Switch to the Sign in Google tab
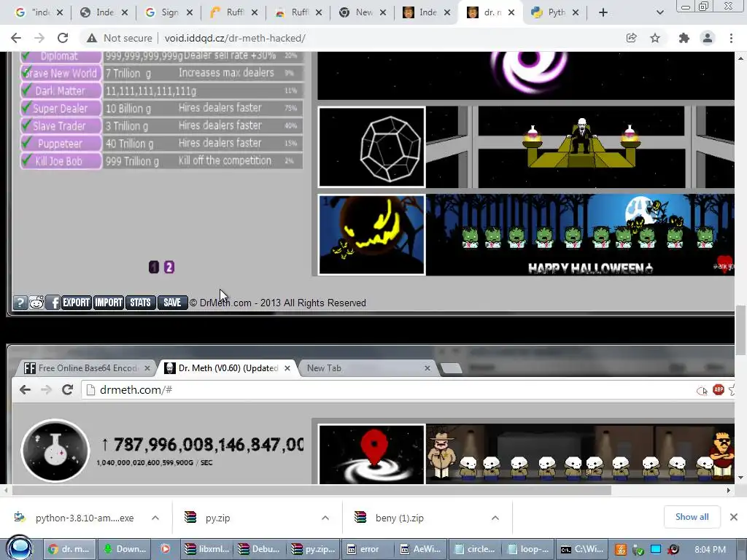The width and height of the screenshot is (747, 560). [x=169, y=12]
